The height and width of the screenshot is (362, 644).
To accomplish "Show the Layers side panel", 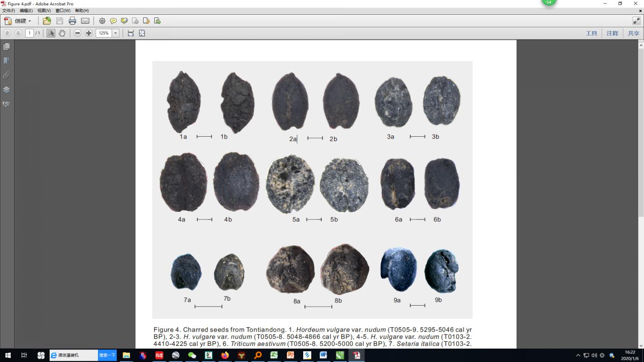I will tap(6, 89).
